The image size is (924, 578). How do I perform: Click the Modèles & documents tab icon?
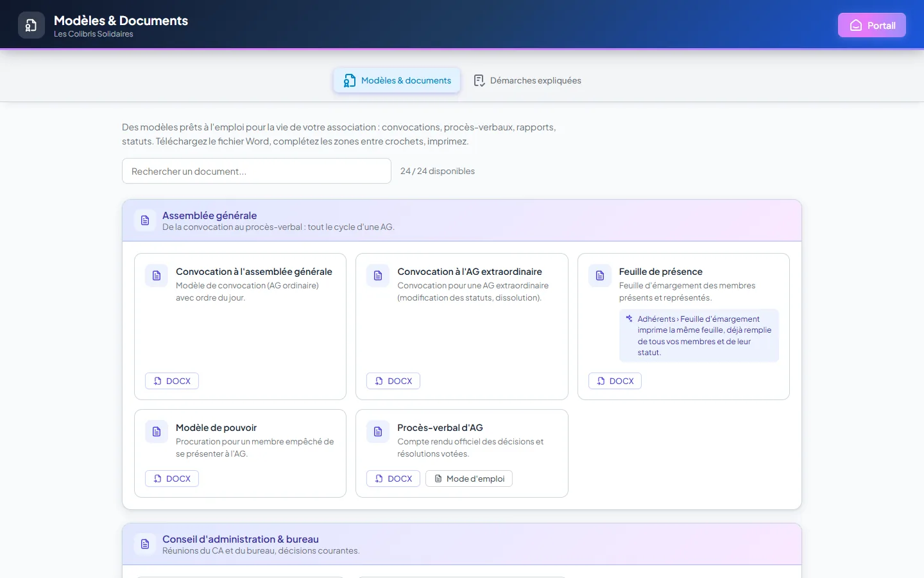[x=350, y=80]
